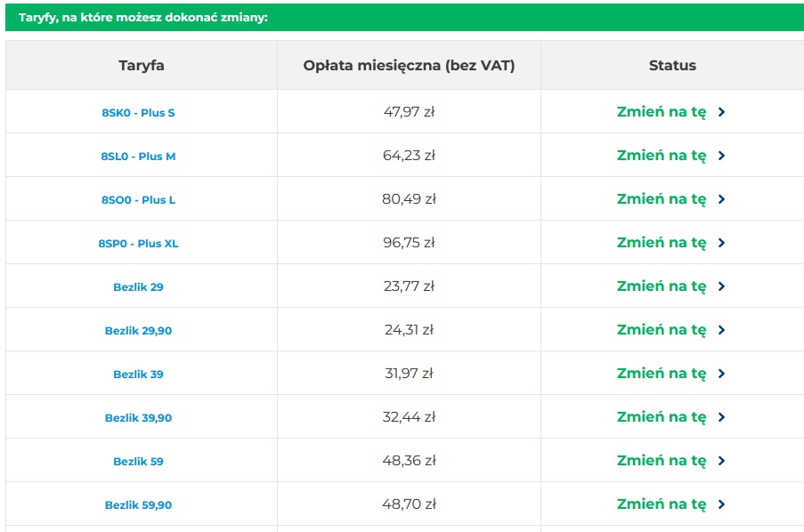Click the chevron arrow in the Bezlik 29 row
Viewport: 804px width, 532px height.
[722, 286]
